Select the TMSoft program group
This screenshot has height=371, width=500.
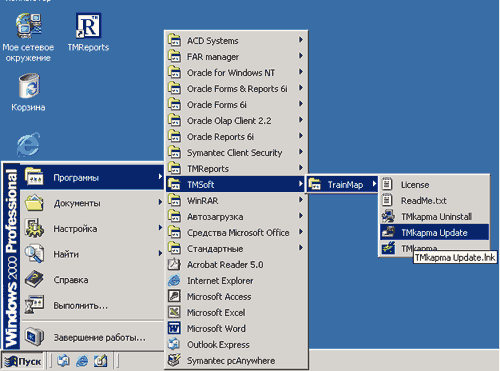pos(236,184)
